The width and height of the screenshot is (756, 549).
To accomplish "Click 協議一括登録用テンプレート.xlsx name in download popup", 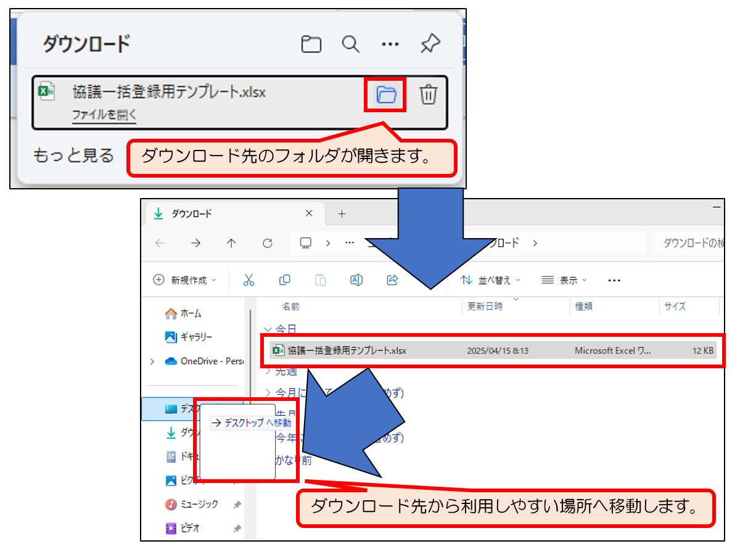I will coord(169,92).
